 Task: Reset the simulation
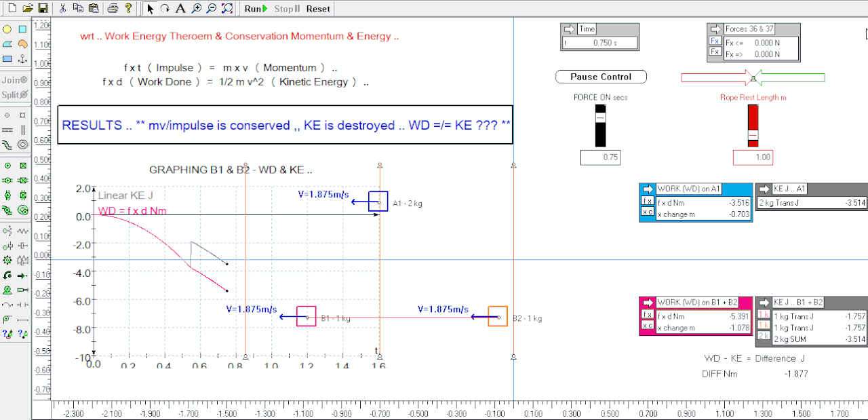point(318,9)
